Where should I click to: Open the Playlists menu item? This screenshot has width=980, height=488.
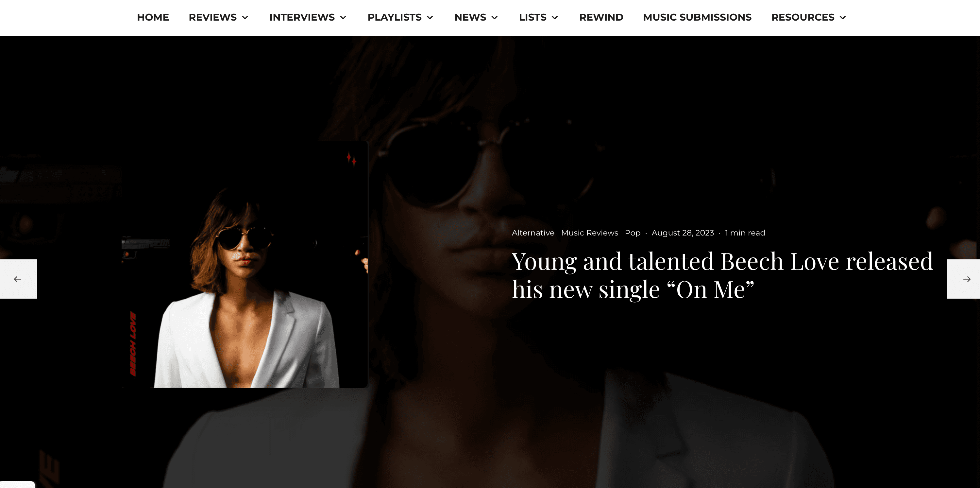395,17
